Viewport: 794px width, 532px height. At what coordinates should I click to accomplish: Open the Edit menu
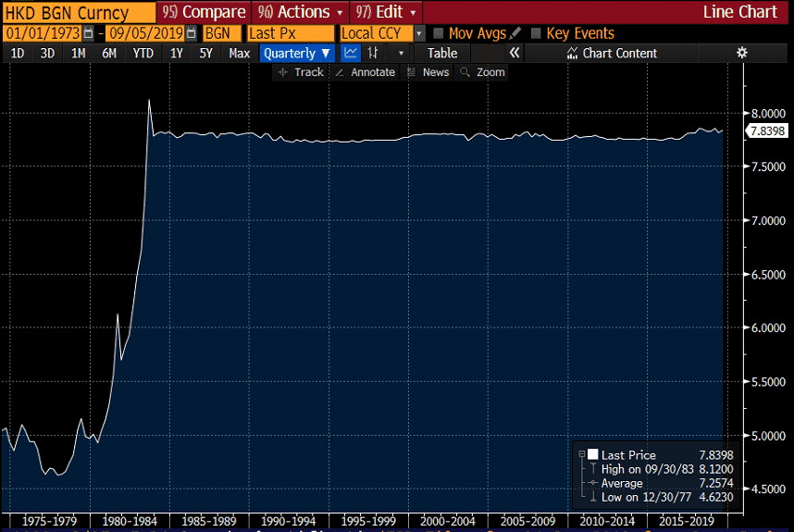[x=386, y=12]
